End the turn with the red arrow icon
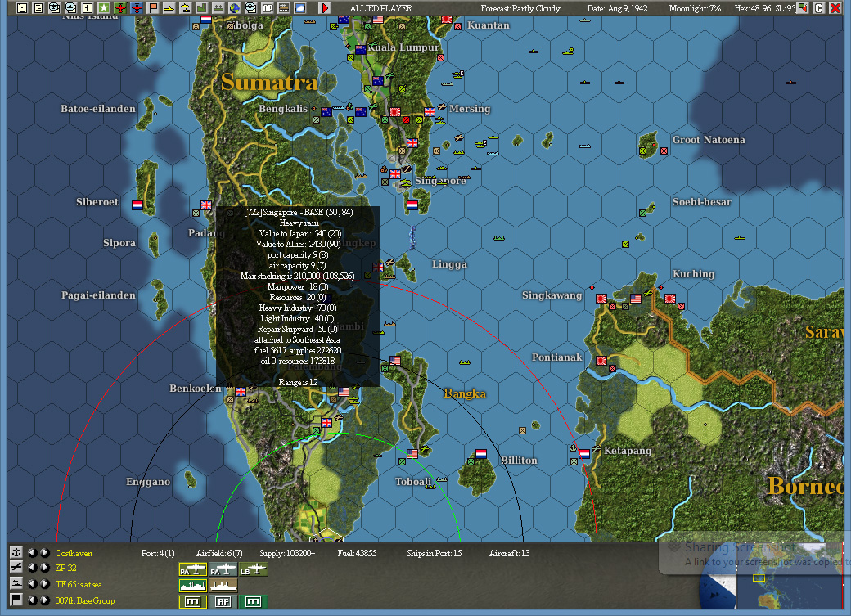The height and width of the screenshot is (616, 851). point(324,8)
